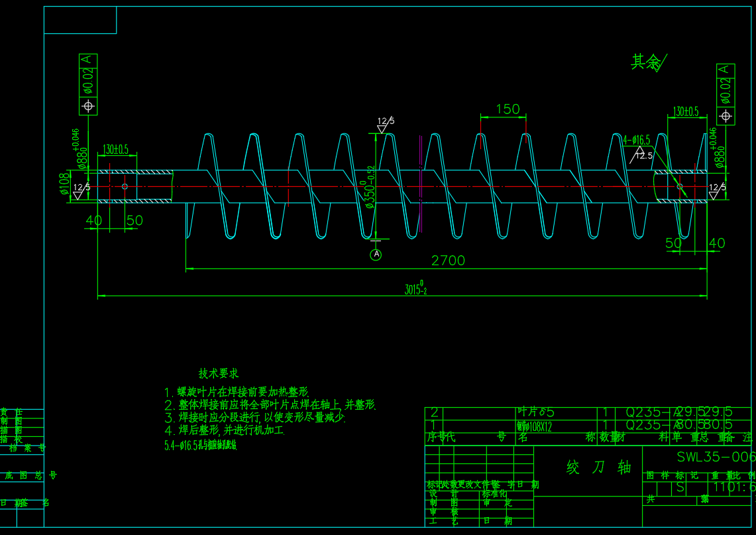
Task: Click the 其余 surface finish note
Action: 646,62
